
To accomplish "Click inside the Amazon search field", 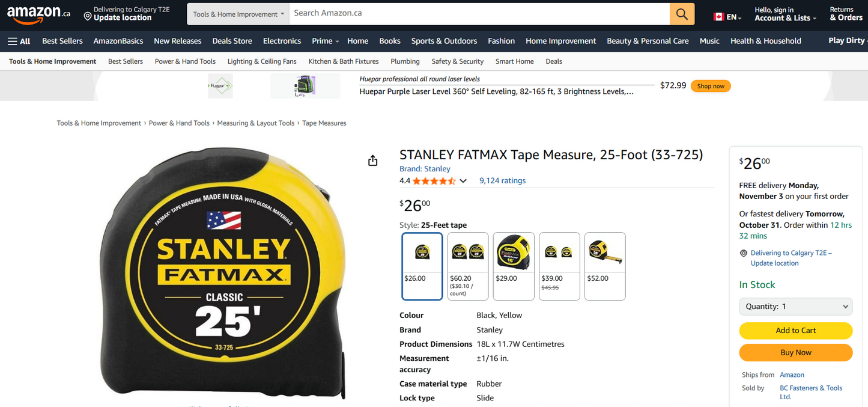I will 420,13.
